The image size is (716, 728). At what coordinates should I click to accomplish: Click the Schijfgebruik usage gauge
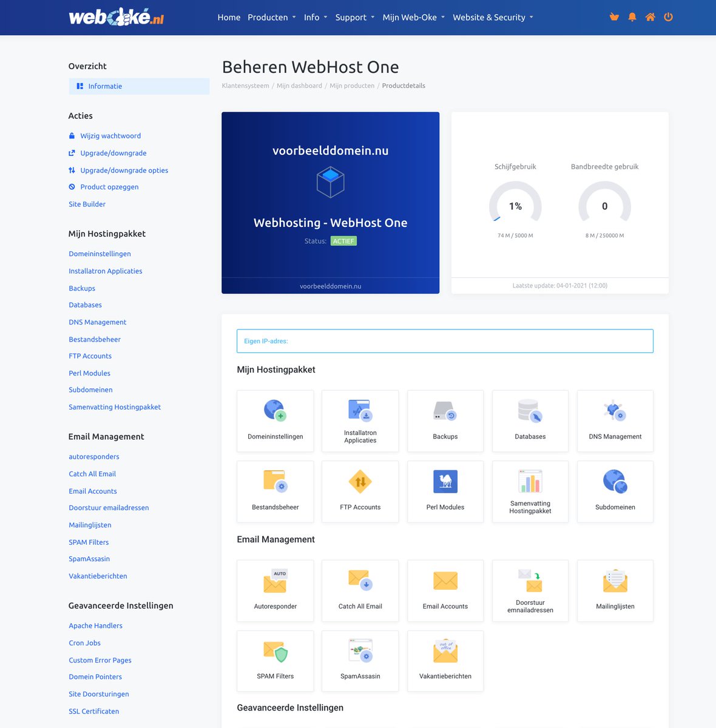click(x=515, y=206)
